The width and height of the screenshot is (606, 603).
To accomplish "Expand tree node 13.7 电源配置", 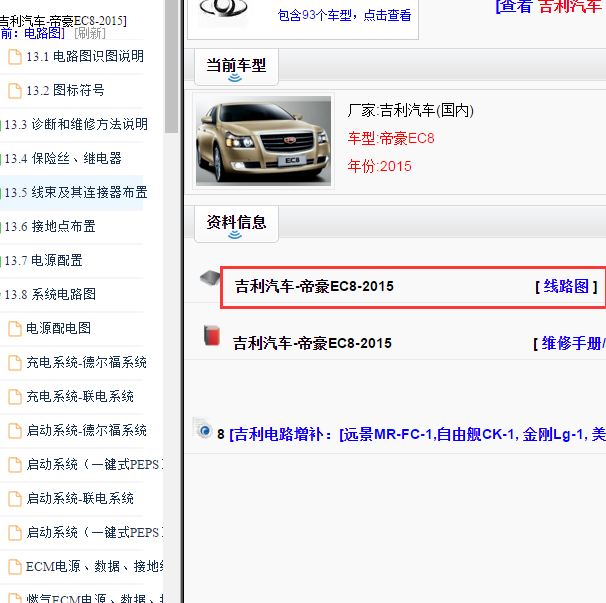I will [1, 261].
